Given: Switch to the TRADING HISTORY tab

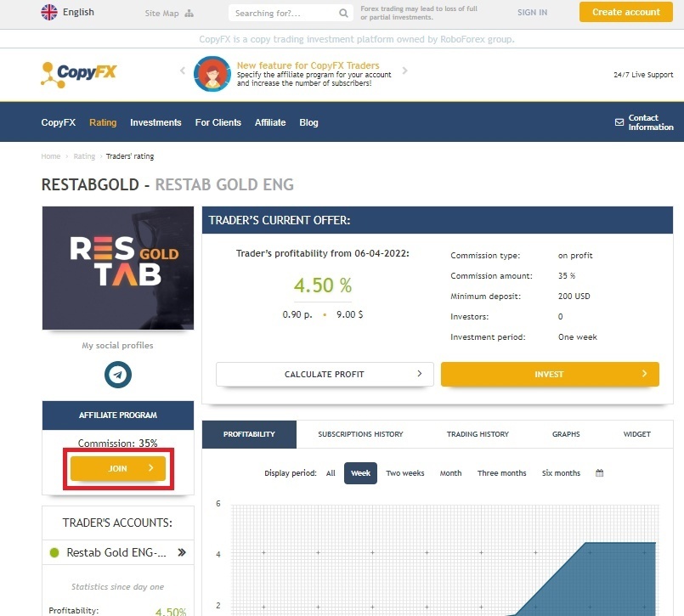Looking at the screenshot, I should pos(478,434).
